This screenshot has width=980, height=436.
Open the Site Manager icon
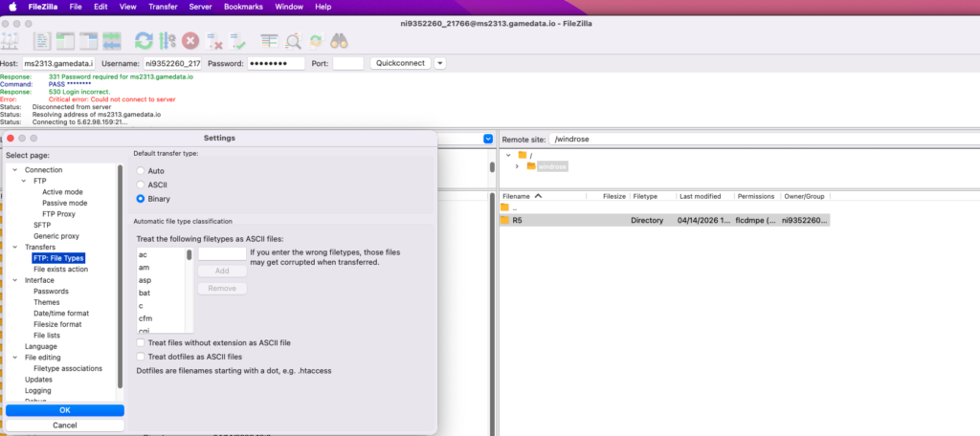click(11, 41)
